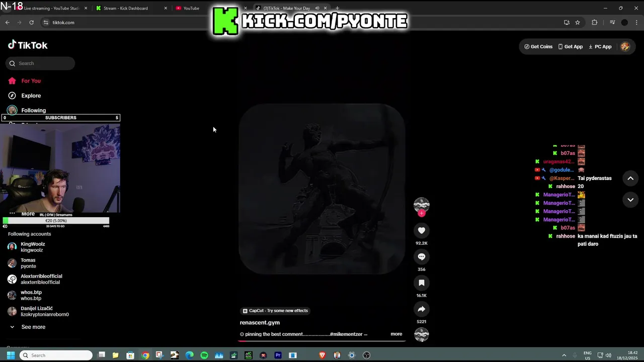This screenshot has height=362, width=644.
Task: Open media controls icon in toolbar
Action: (612, 23)
